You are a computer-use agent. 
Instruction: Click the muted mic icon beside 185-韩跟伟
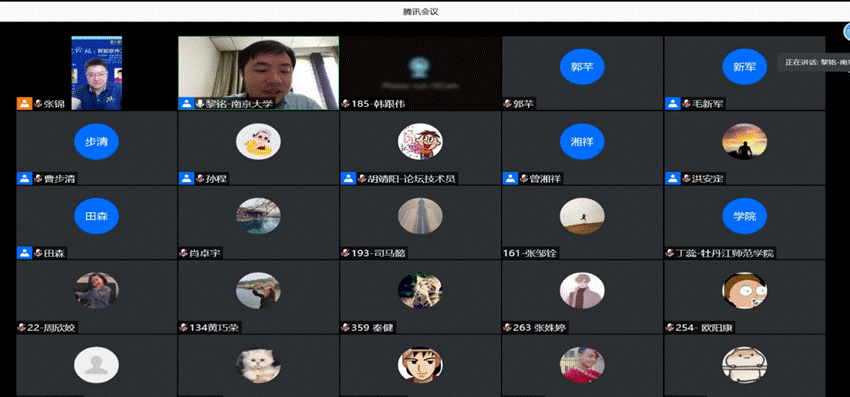point(346,104)
